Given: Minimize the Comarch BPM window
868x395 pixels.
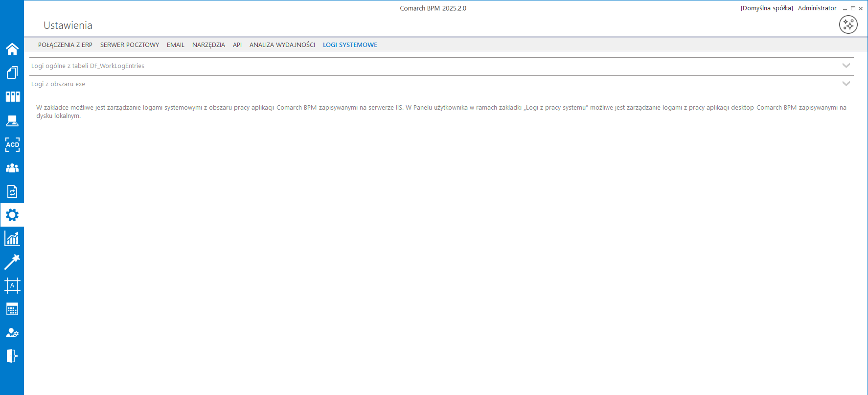Looking at the screenshot, I should coord(845,8).
